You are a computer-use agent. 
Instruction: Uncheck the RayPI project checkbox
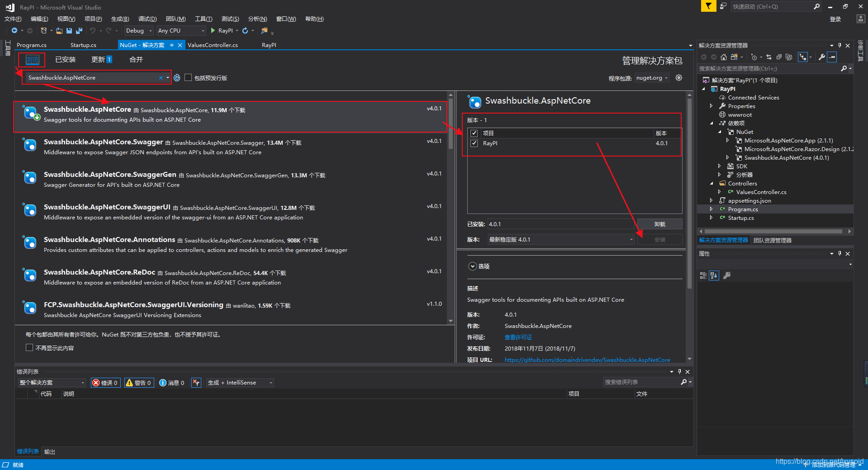(474, 143)
